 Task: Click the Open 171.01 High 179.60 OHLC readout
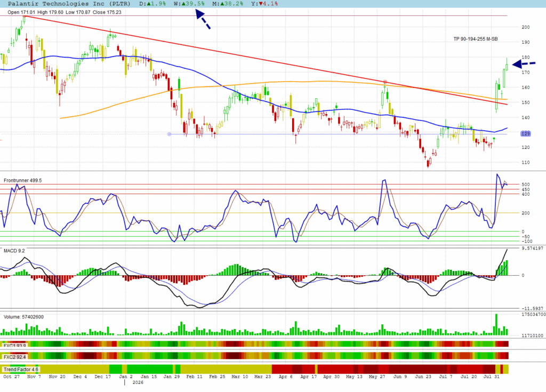(x=65, y=12)
